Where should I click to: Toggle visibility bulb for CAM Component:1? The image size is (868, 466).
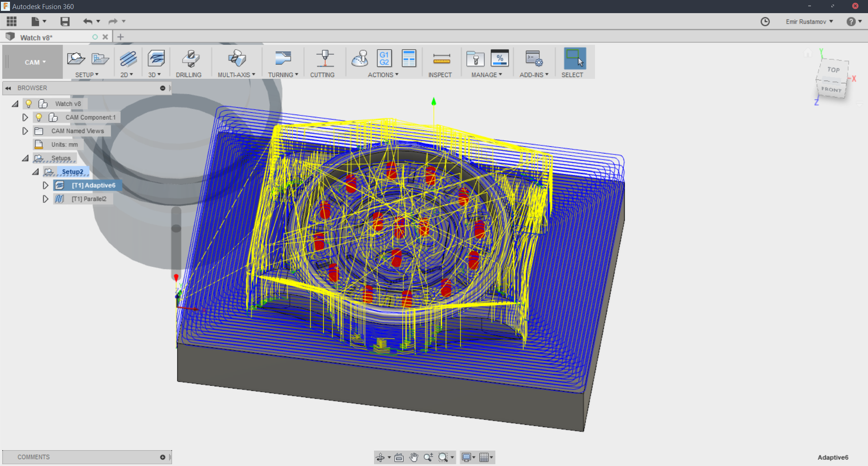tap(39, 117)
